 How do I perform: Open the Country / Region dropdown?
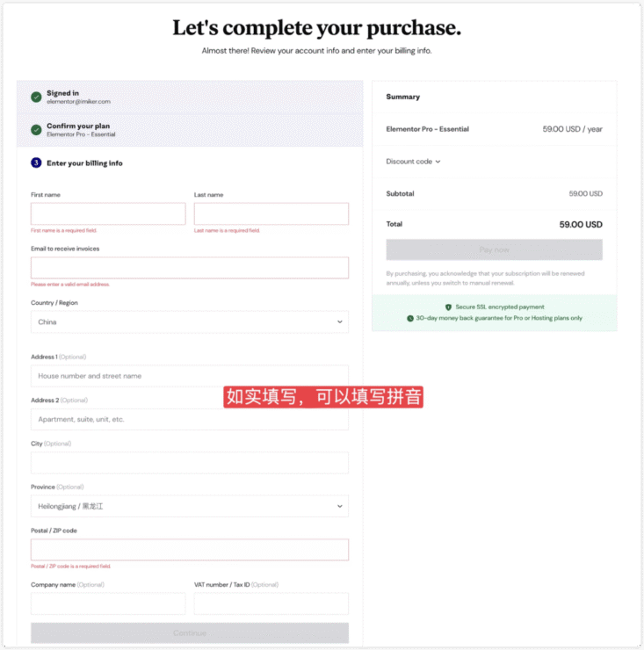[190, 322]
